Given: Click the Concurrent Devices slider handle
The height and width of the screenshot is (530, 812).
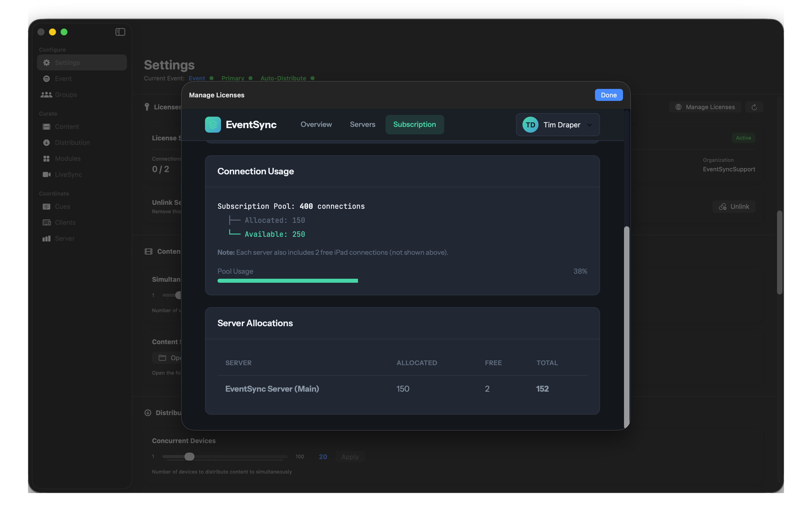Looking at the screenshot, I should click(189, 457).
